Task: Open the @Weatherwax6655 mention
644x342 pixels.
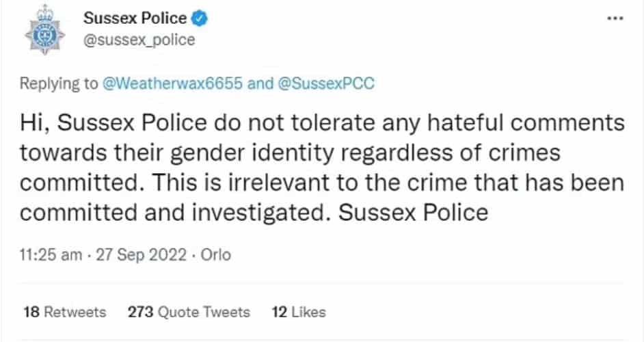Action: [x=172, y=83]
